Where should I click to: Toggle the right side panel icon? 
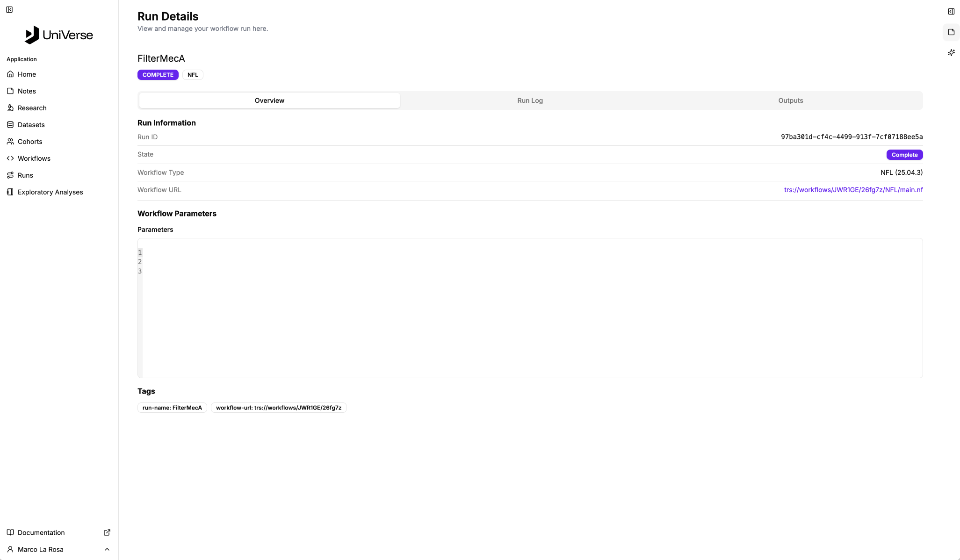[x=951, y=12]
